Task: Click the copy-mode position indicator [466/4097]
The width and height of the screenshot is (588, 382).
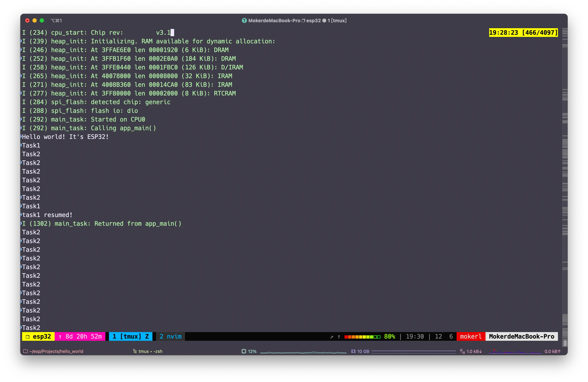Action: point(540,33)
